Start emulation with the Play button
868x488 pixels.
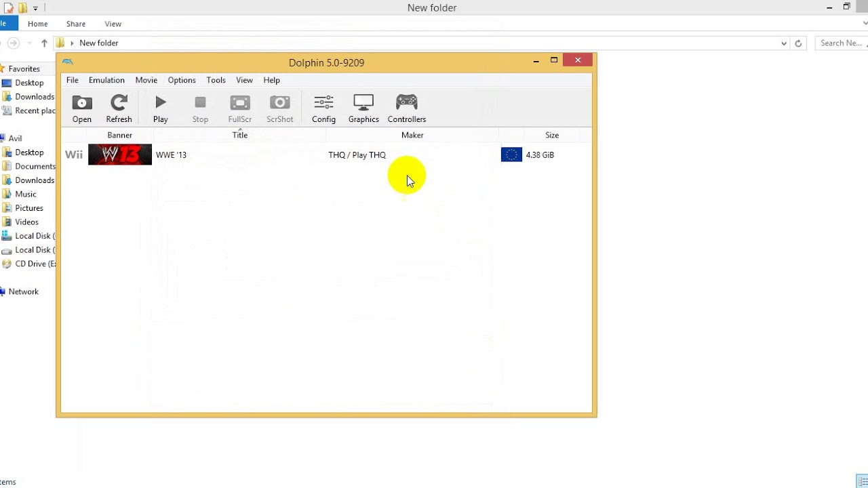(161, 108)
